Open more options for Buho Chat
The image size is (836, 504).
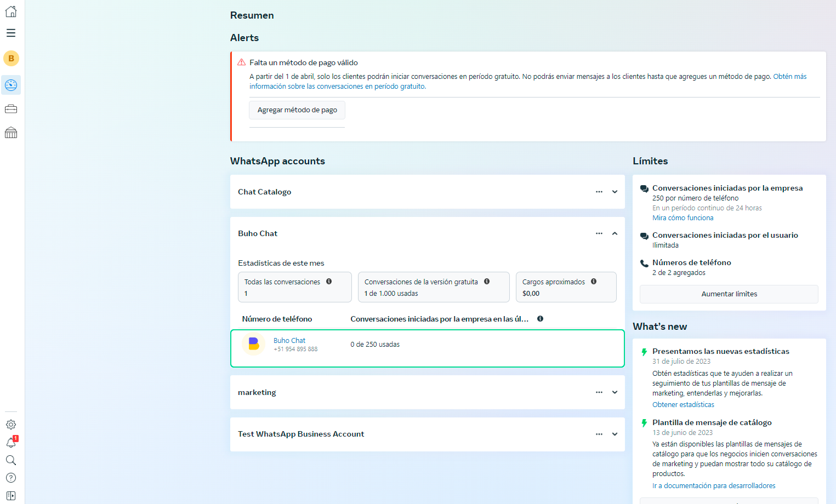click(599, 233)
